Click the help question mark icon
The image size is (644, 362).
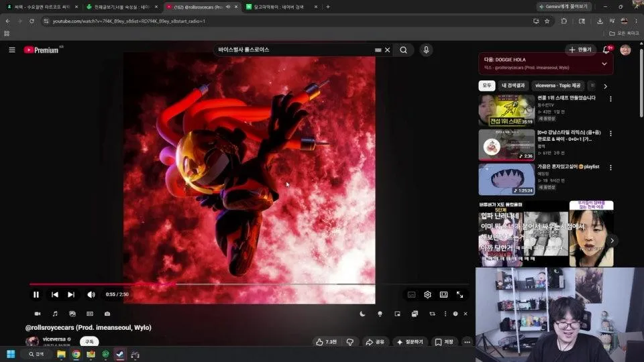[x=455, y=314]
